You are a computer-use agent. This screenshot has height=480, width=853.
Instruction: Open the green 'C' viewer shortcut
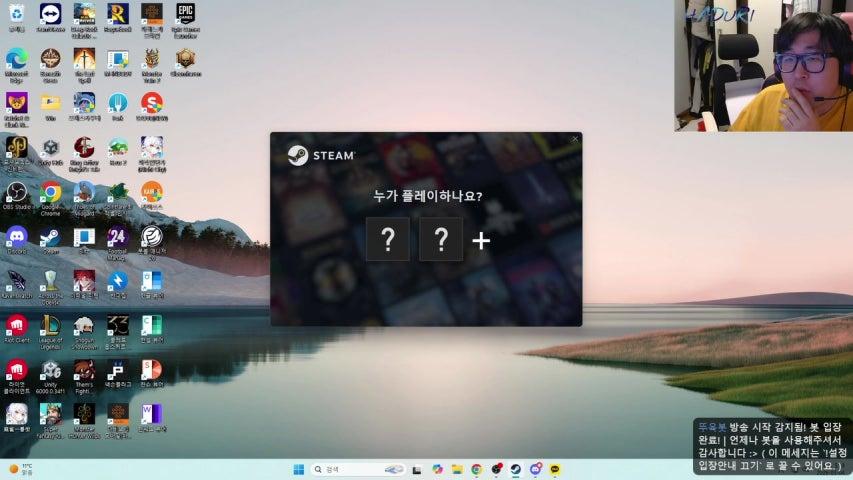pyautogui.click(x=152, y=329)
